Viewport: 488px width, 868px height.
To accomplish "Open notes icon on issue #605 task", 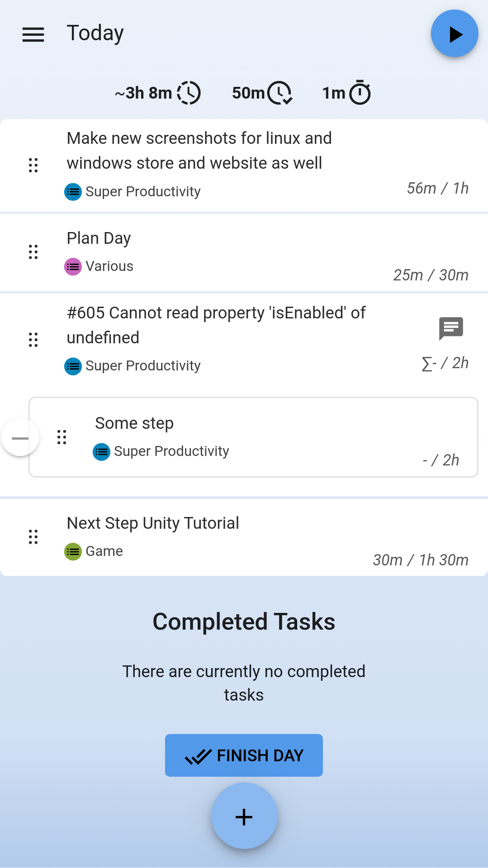I will click(x=451, y=328).
